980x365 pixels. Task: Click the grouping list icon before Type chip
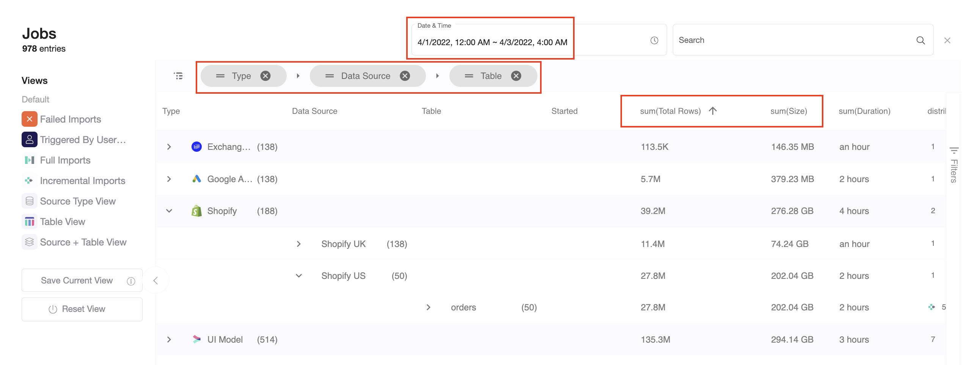point(178,76)
